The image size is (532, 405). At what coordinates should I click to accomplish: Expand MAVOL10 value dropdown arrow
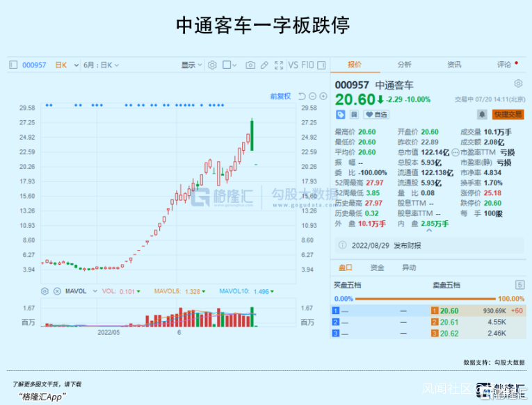click(272, 292)
